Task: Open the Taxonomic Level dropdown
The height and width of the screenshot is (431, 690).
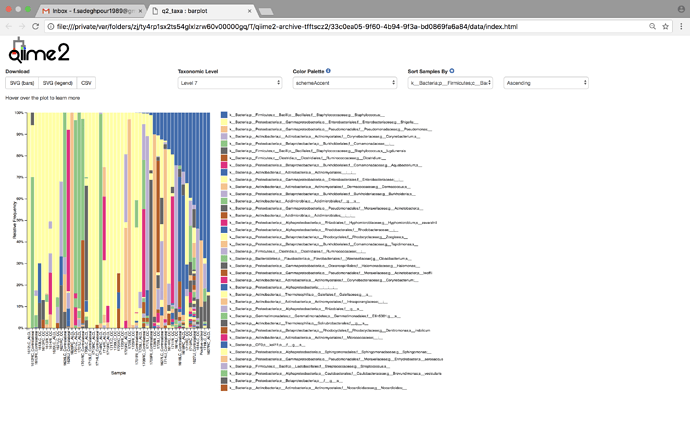Action: [x=230, y=83]
